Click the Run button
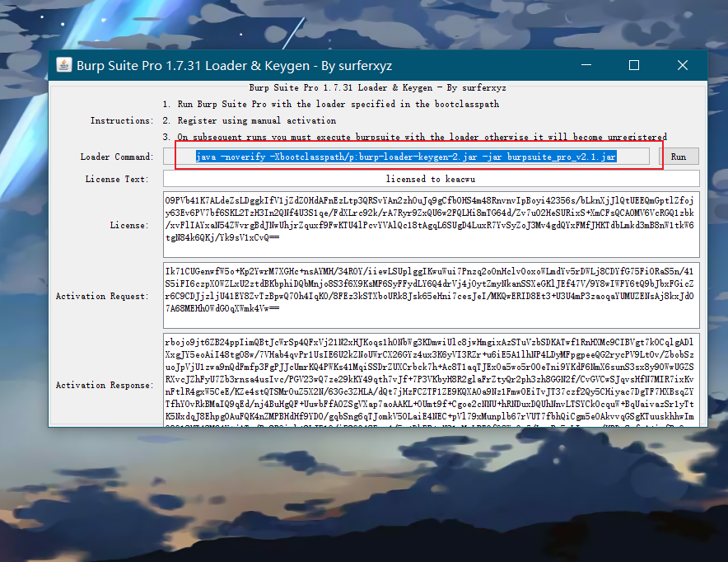Screen dimensions: 728x562 click(679, 157)
